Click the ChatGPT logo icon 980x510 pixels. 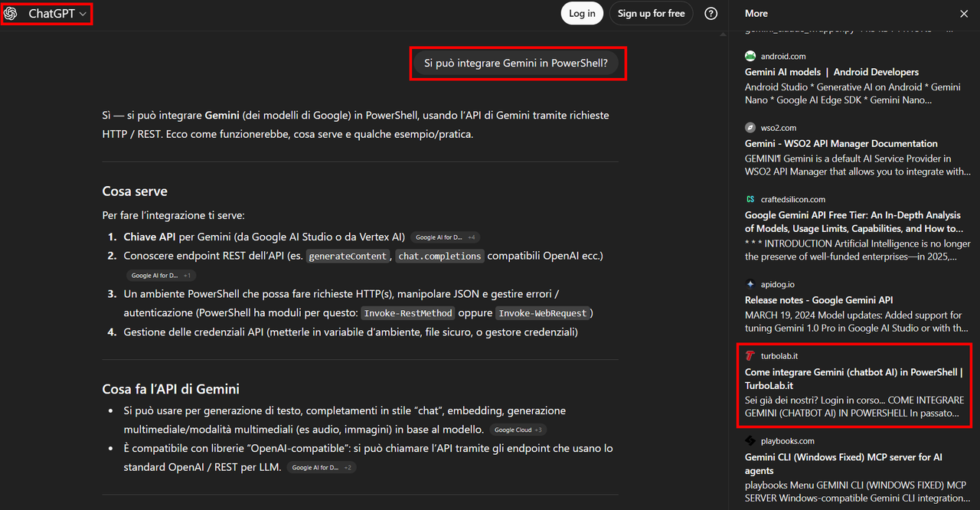coord(11,14)
